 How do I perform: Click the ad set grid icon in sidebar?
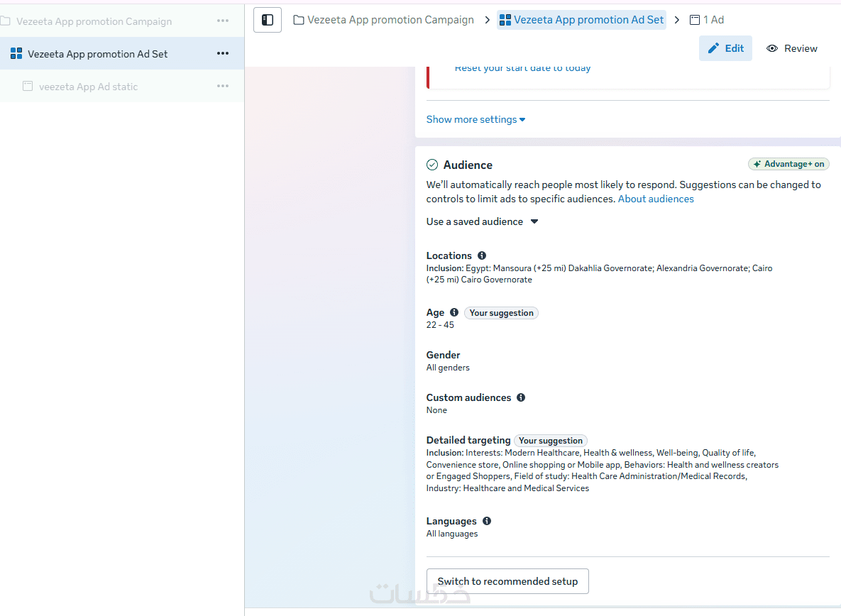(x=16, y=54)
